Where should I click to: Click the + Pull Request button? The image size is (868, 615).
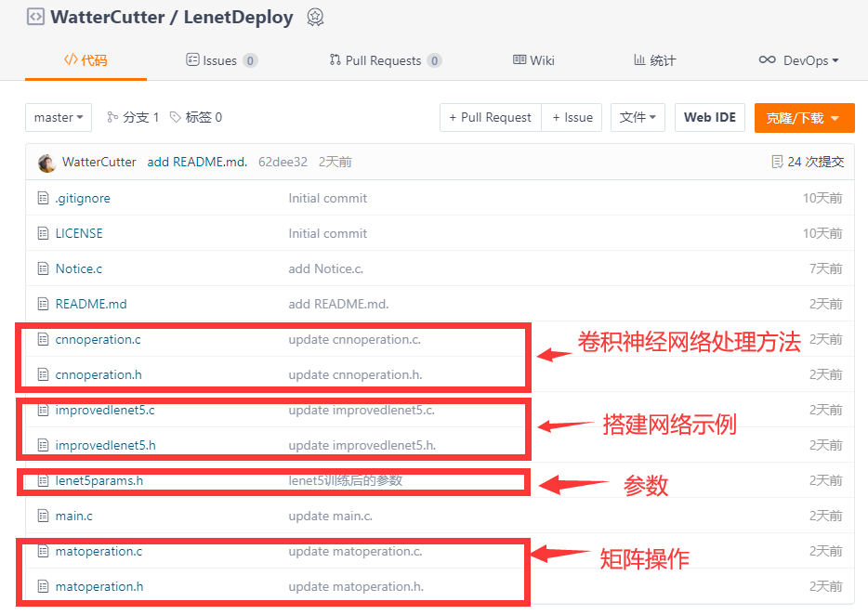tap(491, 117)
